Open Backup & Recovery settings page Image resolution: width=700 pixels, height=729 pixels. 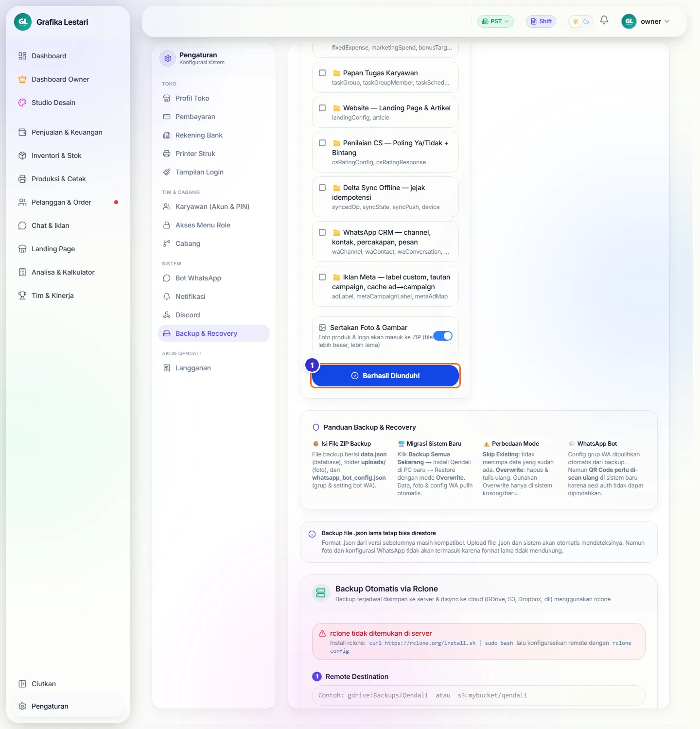click(214, 333)
